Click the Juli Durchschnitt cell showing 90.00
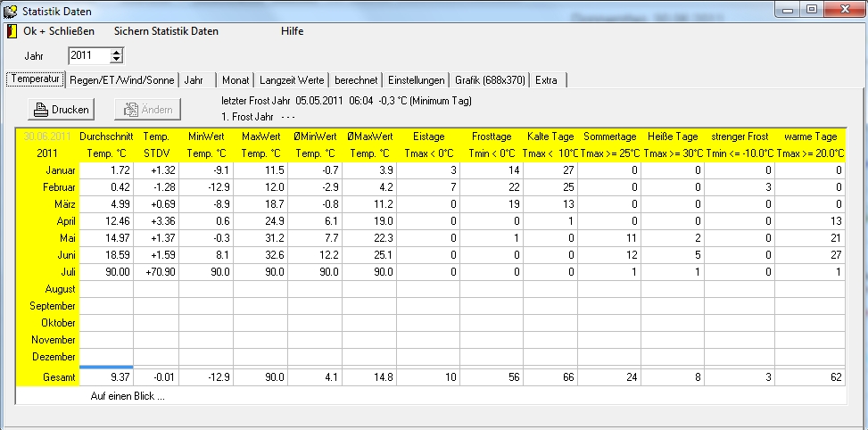868x430 pixels. pos(105,271)
